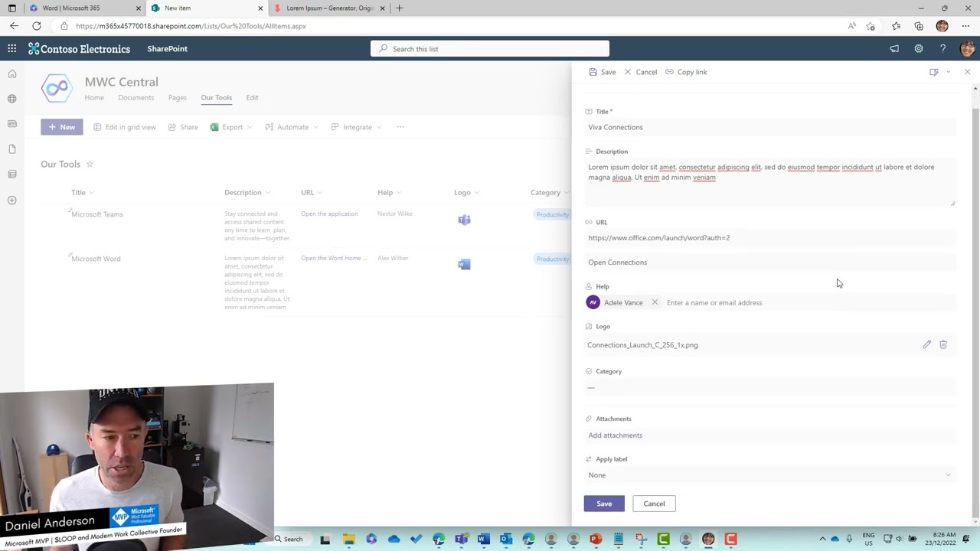Favorite the Our Tools list star

[x=90, y=164]
